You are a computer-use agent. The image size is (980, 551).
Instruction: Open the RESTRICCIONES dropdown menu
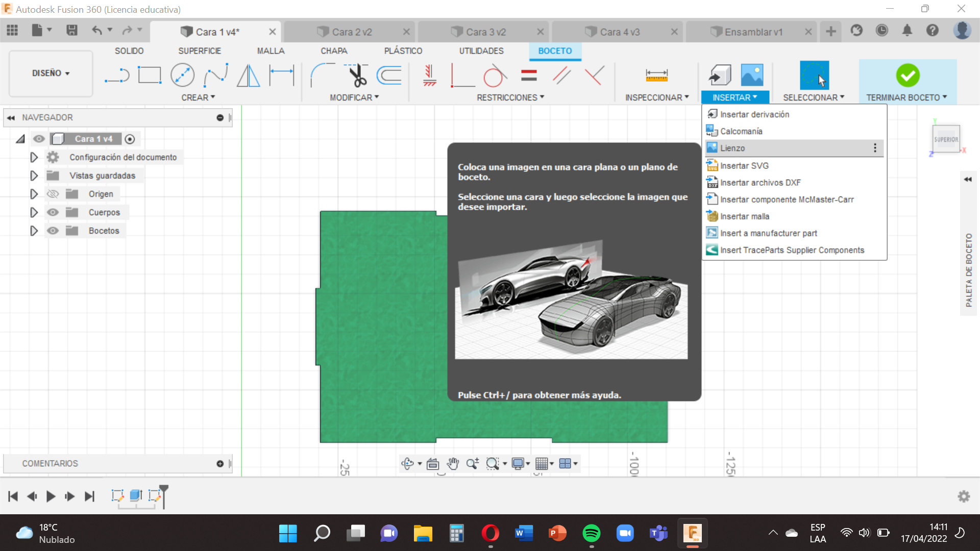(x=510, y=97)
